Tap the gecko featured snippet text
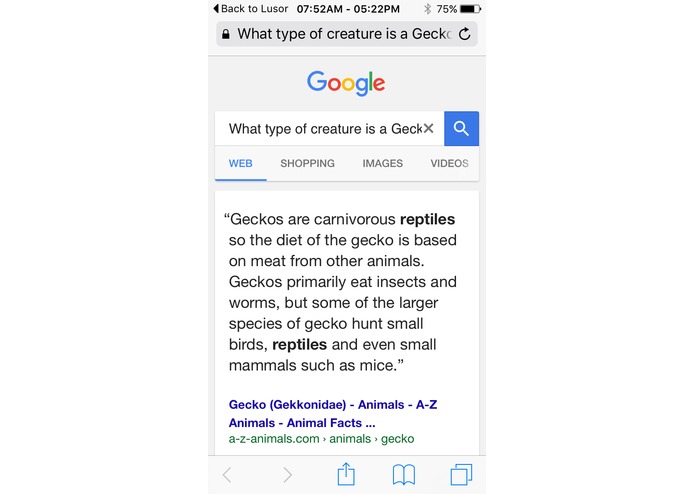This screenshot has height=494, width=695. click(x=340, y=292)
